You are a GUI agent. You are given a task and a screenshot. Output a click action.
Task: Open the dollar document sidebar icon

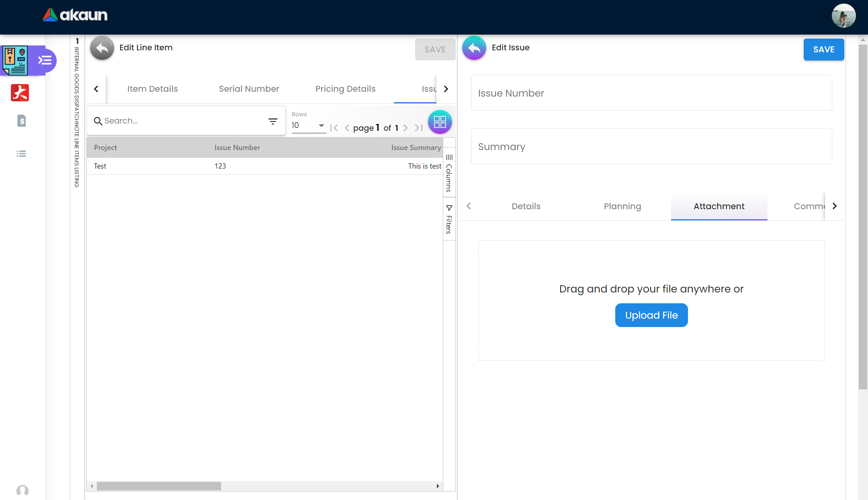[22, 121]
